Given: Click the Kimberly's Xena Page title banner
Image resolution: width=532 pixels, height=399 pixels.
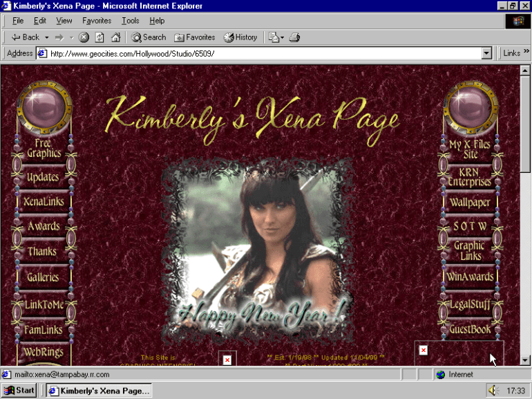Looking at the screenshot, I should tap(253, 120).
